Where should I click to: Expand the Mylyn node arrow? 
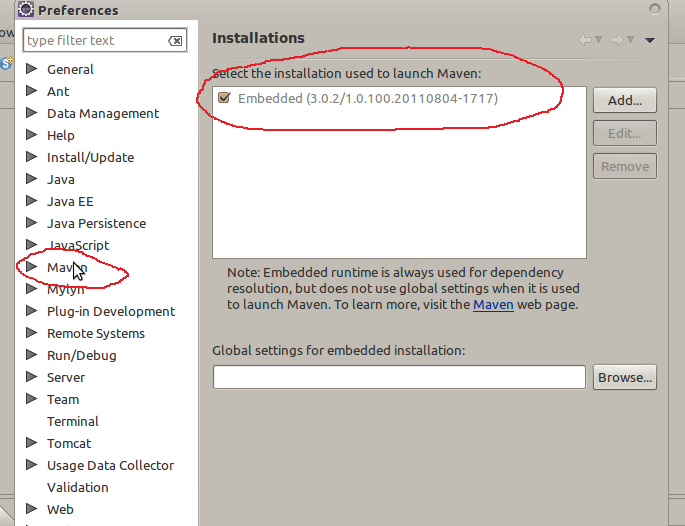click(x=31, y=288)
